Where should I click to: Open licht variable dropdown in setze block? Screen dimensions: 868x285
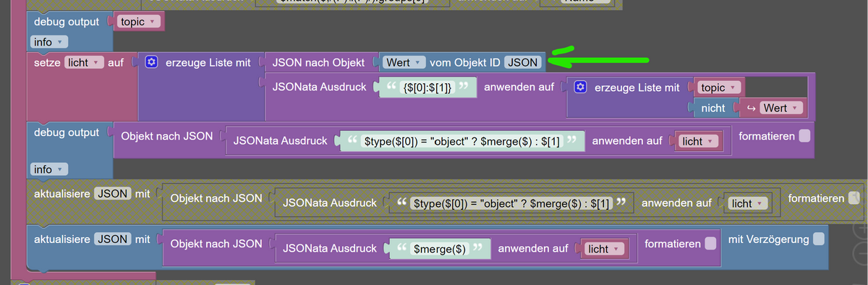click(x=85, y=63)
